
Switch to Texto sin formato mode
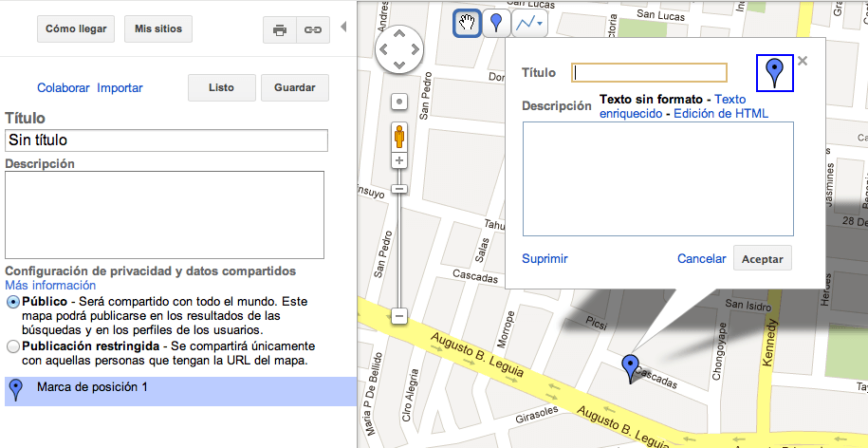651,101
